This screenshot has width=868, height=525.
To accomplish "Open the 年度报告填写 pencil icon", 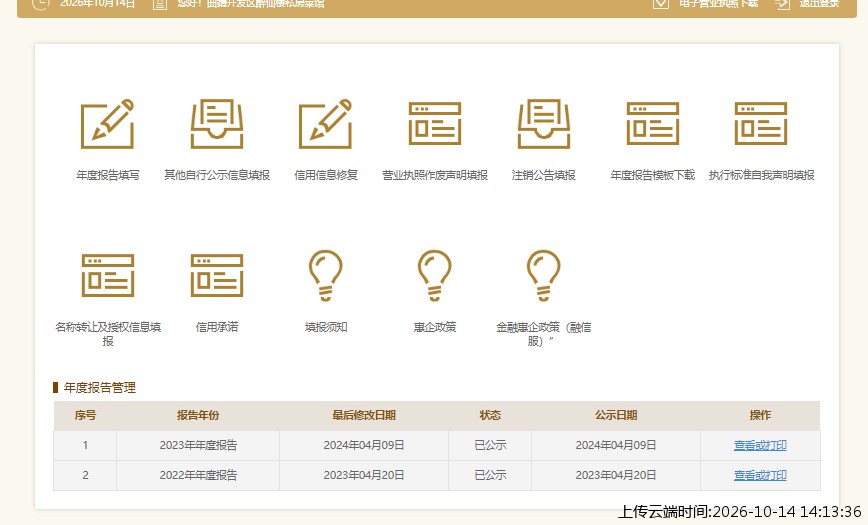I will (x=107, y=124).
